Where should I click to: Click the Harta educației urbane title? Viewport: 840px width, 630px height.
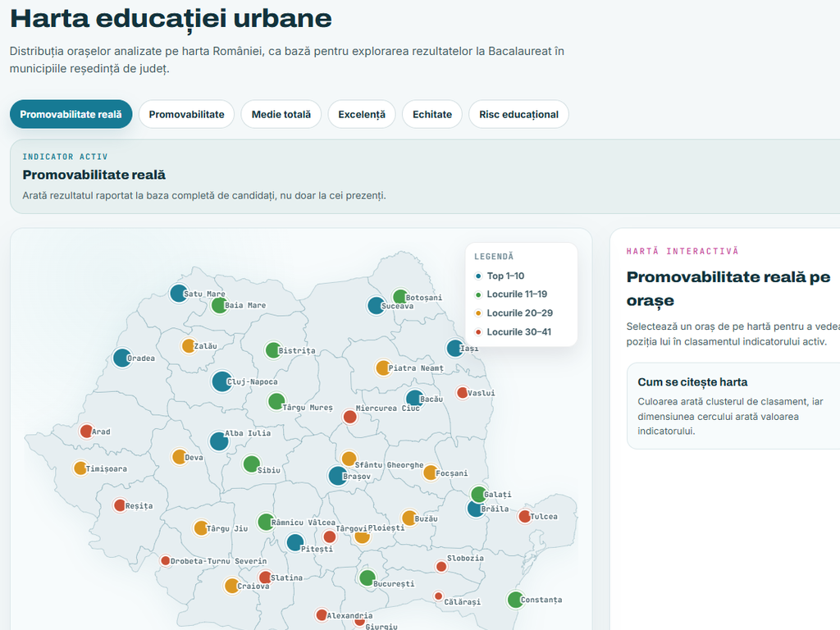[171, 18]
